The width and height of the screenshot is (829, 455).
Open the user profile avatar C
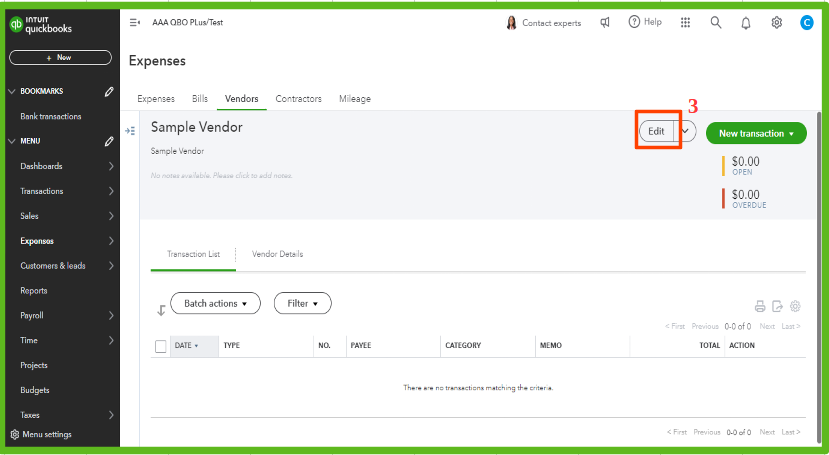(x=806, y=23)
